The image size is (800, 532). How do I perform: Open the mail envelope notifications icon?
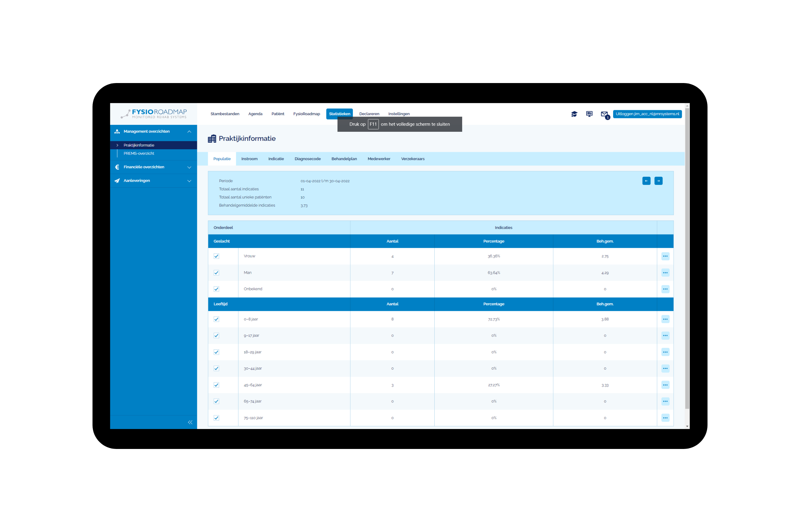tap(604, 114)
